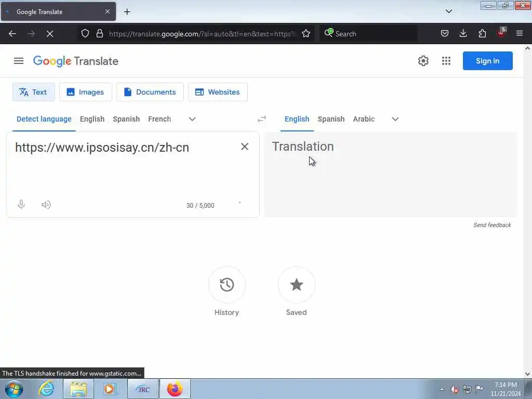Screen dimensions: 532x399
Task: Open the Google apps grid
Action: coord(446,61)
